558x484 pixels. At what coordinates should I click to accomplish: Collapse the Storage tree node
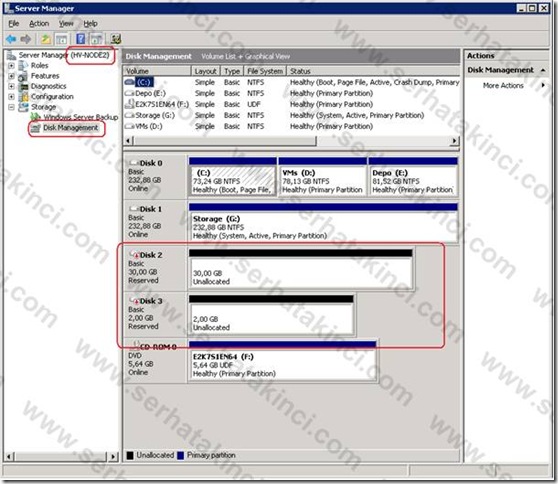click(x=11, y=107)
